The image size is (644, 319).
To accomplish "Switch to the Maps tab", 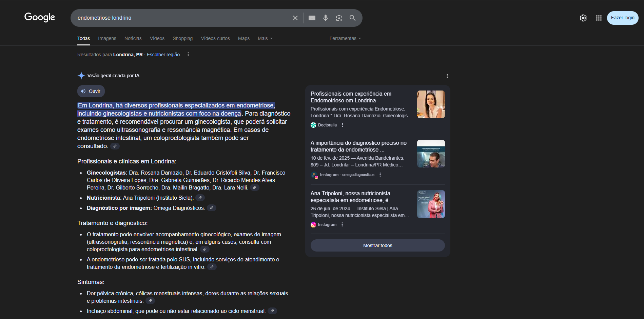I will pyautogui.click(x=244, y=38).
